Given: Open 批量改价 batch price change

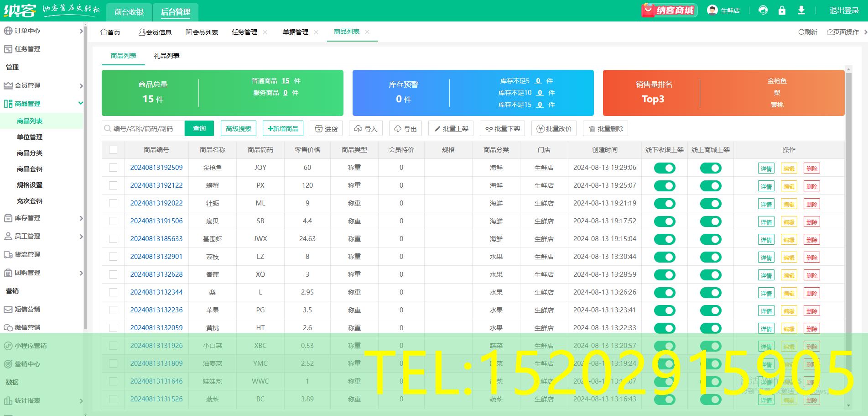Looking at the screenshot, I should point(554,128).
